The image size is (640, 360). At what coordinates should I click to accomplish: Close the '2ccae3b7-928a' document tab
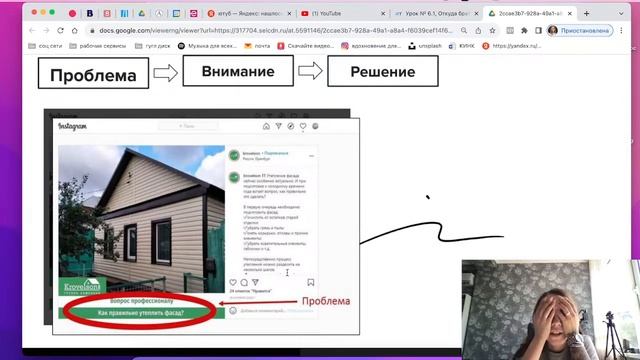(x=570, y=13)
